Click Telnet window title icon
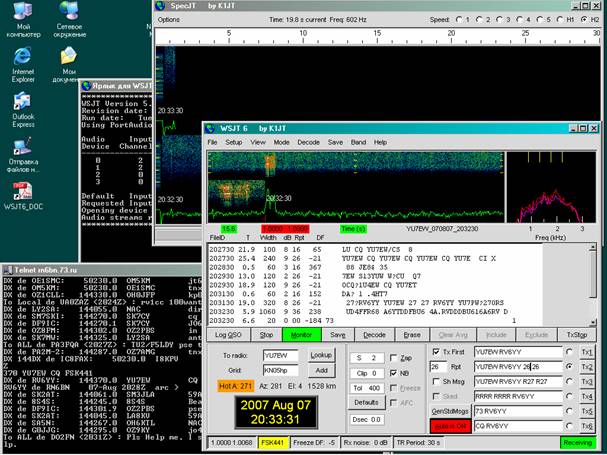The height and width of the screenshot is (455, 607). tap(8, 270)
